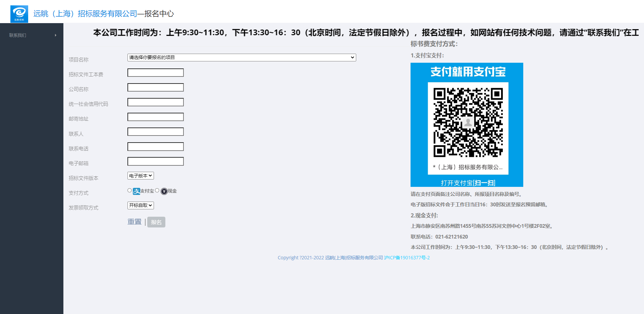Open the 沪ICP备19016377号-2 footer link
This screenshot has width=644, height=314.
point(407,258)
